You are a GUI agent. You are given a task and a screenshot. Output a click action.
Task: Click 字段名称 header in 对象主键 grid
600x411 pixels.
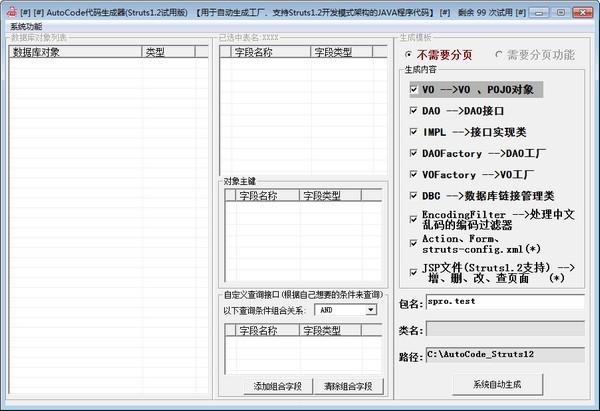(x=267, y=196)
